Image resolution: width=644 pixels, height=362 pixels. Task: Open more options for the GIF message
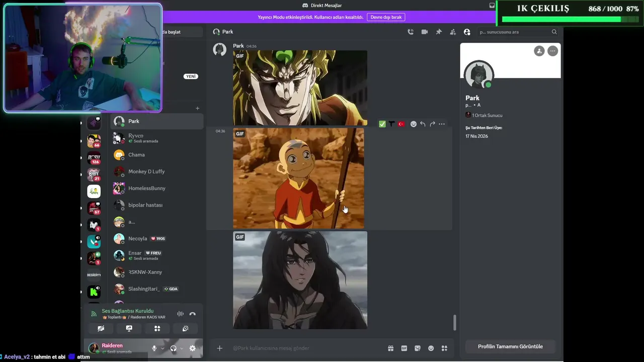point(442,124)
